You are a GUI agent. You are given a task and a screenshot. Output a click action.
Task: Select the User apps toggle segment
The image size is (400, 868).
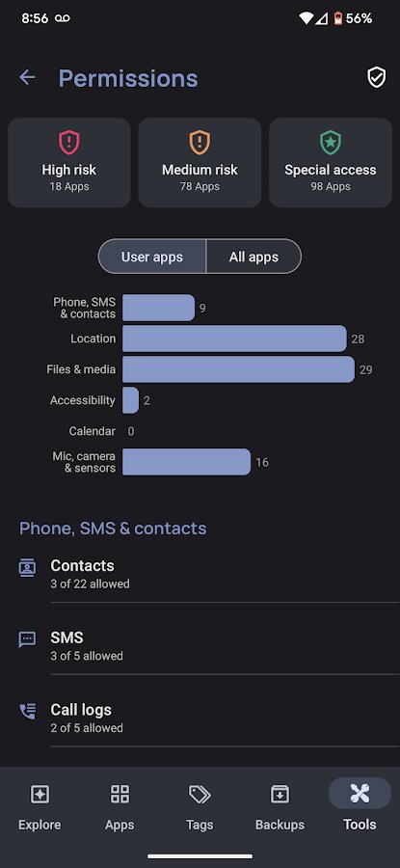click(x=152, y=257)
